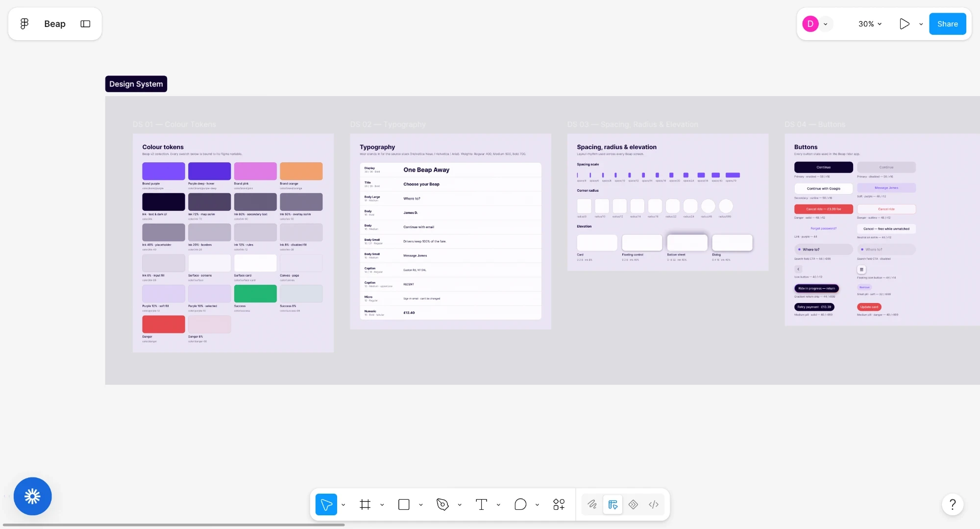Expand the Text tool options chevron

pos(498,504)
